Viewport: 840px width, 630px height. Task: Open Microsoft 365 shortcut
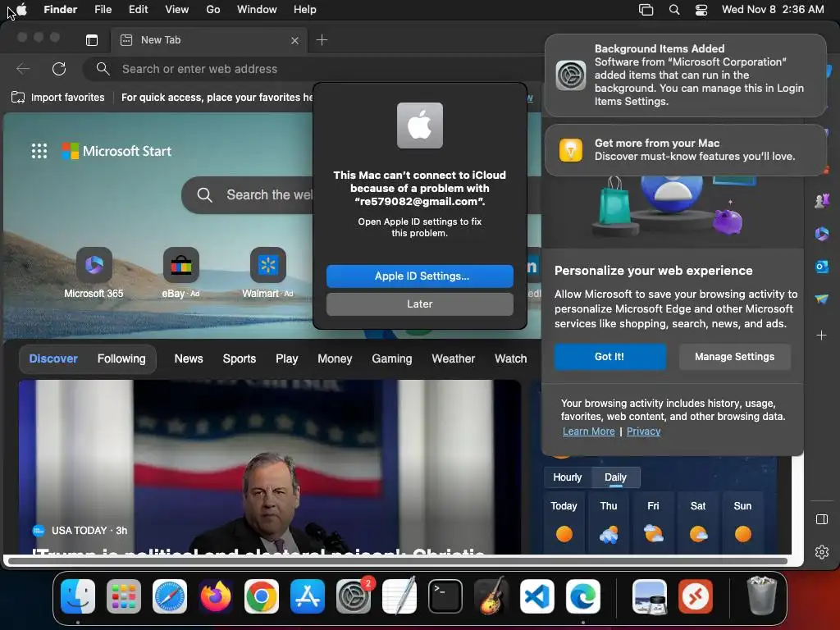click(94, 272)
